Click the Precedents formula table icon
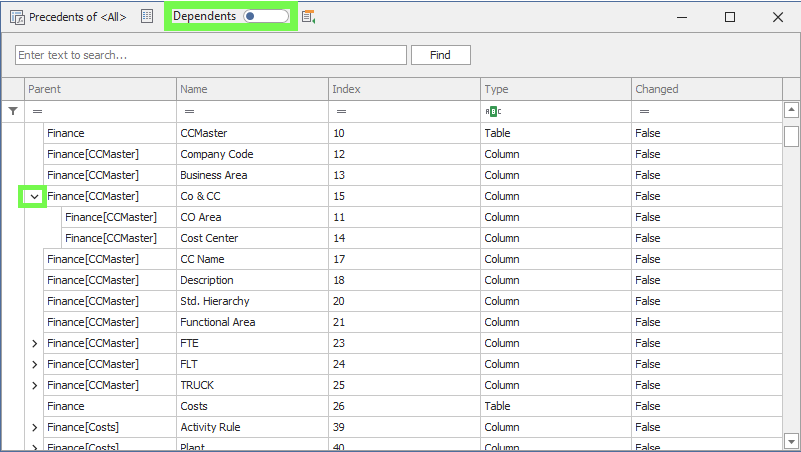This screenshot has height=452, width=801. click(x=16, y=17)
